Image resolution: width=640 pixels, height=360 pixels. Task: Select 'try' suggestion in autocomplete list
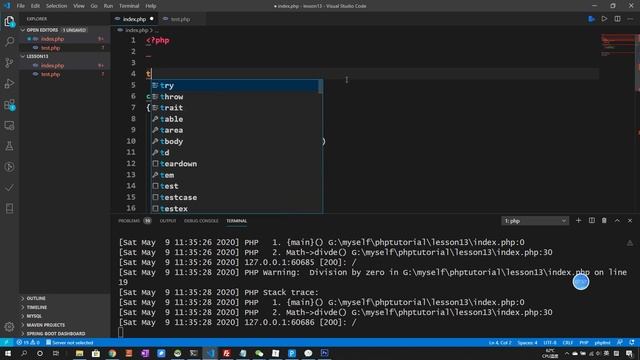[235, 85]
